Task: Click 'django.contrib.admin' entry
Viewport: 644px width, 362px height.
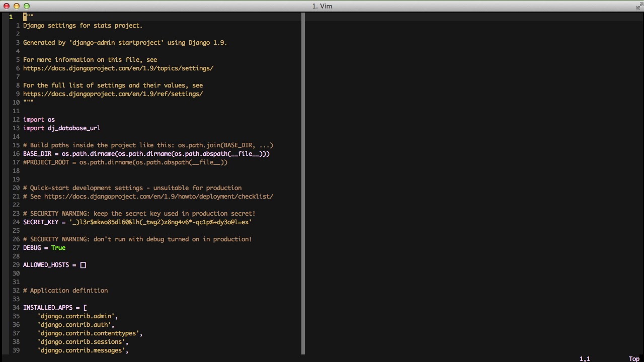Action: tap(77, 316)
